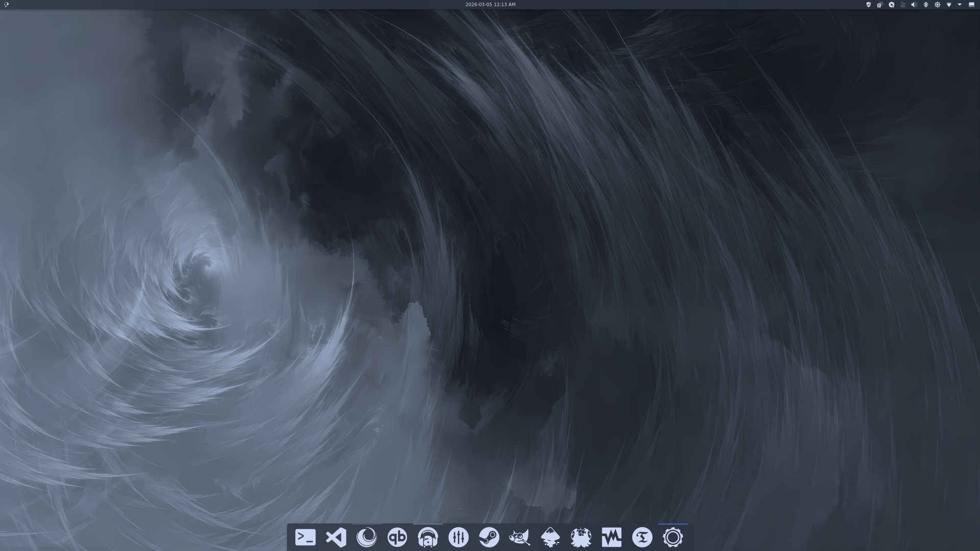The width and height of the screenshot is (980, 551).
Task: Click the waveform monitor dock icon
Action: (x=611, y=537)
